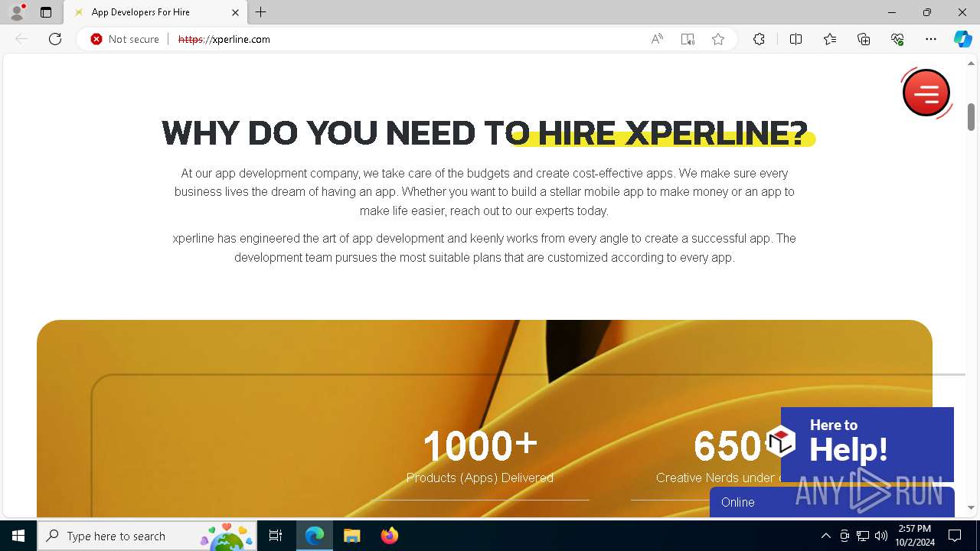Image resolution: width=980 pixels, height=551 pixels.
Task: Open the Copilot sidebar icon
Action: point(962,39)
